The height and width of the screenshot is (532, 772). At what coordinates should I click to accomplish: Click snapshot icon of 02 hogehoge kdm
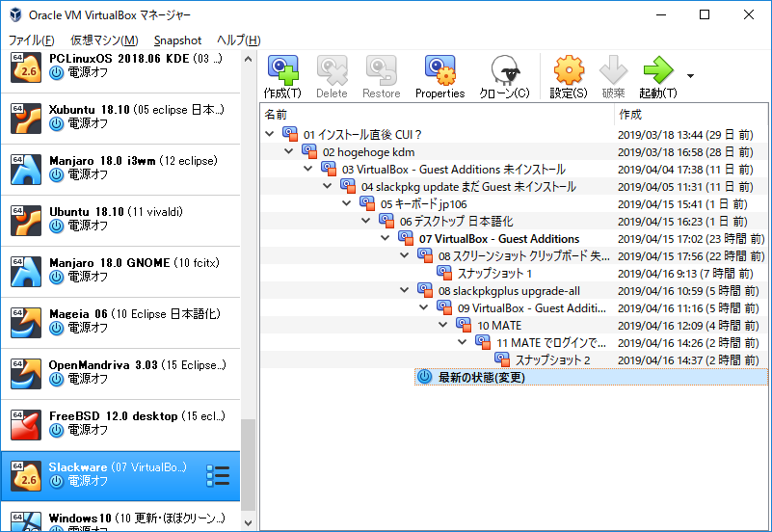point(309,151)
